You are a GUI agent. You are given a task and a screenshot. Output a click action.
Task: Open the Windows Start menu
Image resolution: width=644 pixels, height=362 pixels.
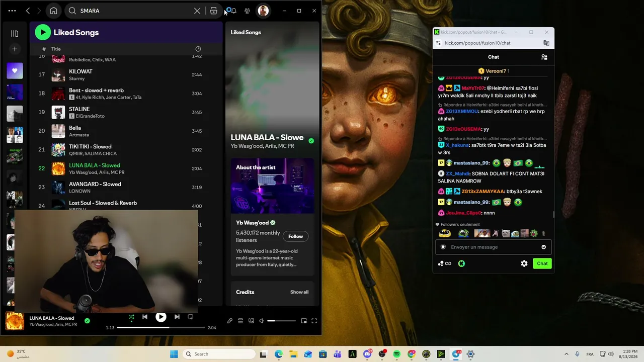(174, 354)
